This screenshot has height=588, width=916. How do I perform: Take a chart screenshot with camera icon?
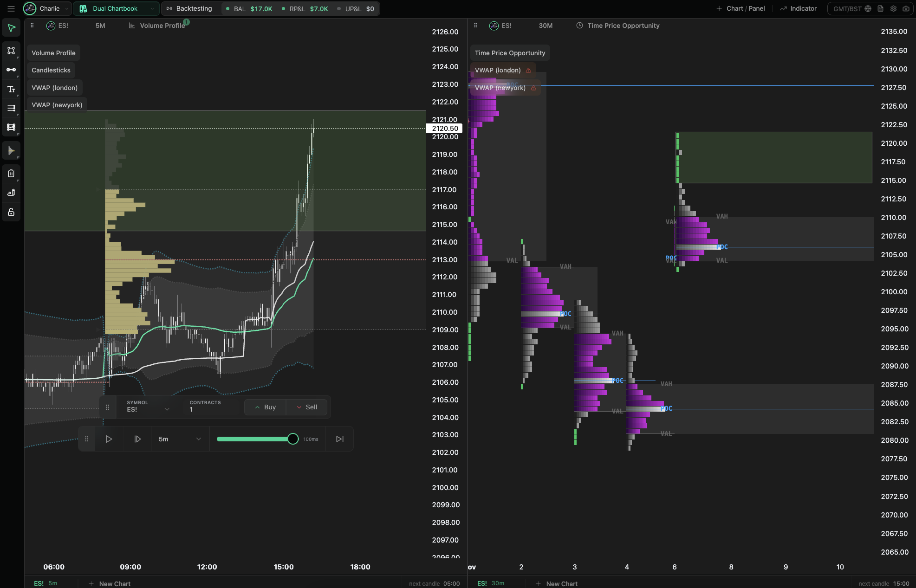[x=906, y=9]
